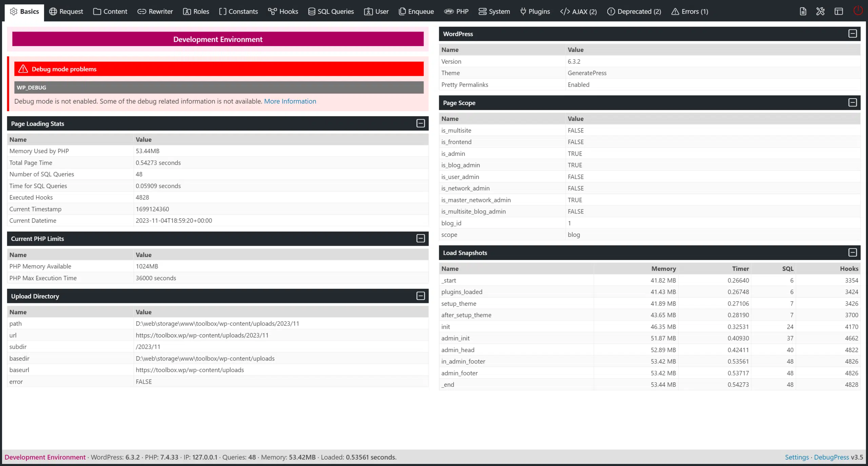Click the WP_DEBUG heading bar

tap(219, 87)
